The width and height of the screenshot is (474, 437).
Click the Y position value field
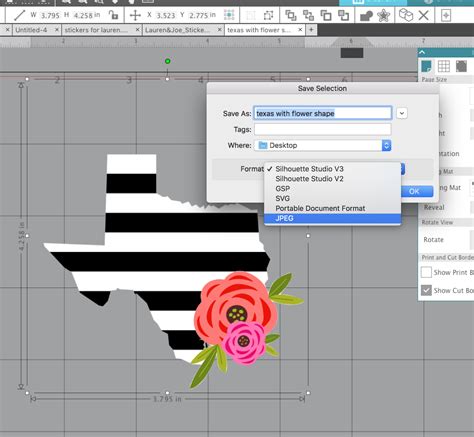[x=199, y=15]
